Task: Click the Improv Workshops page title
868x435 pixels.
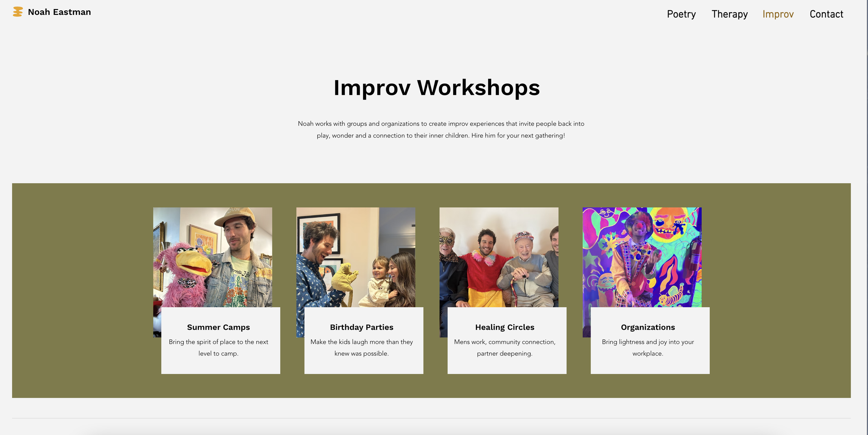Action: point(436,87)
